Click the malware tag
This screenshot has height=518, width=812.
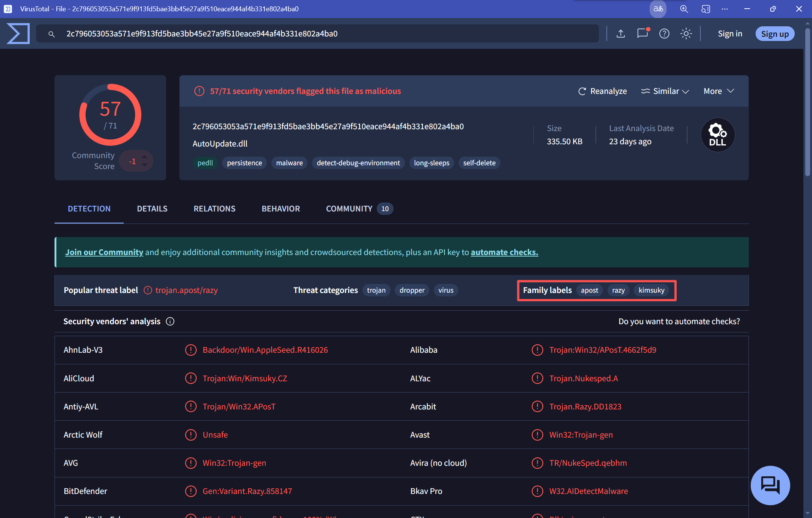[x=289, y=163]
